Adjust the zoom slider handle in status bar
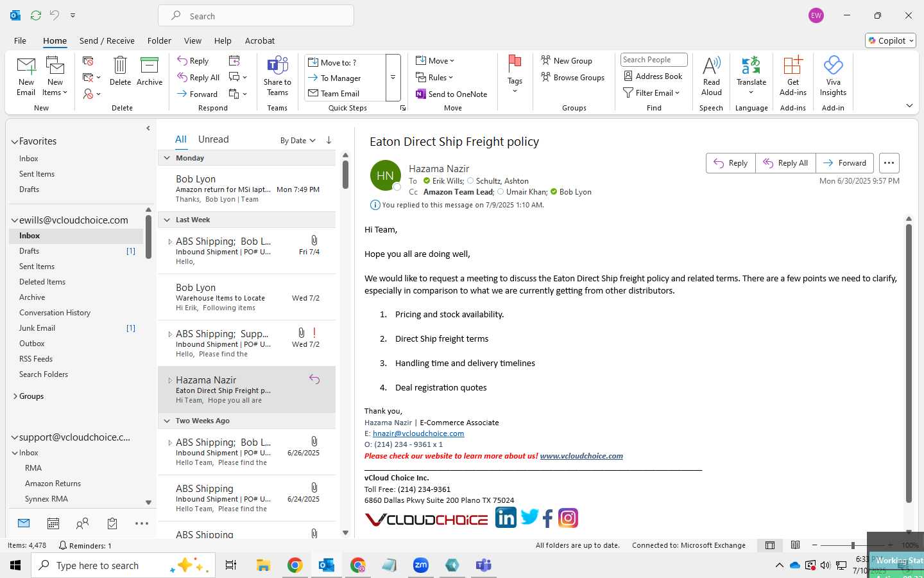This screenshot has height=578, width=924. (853, 545)
